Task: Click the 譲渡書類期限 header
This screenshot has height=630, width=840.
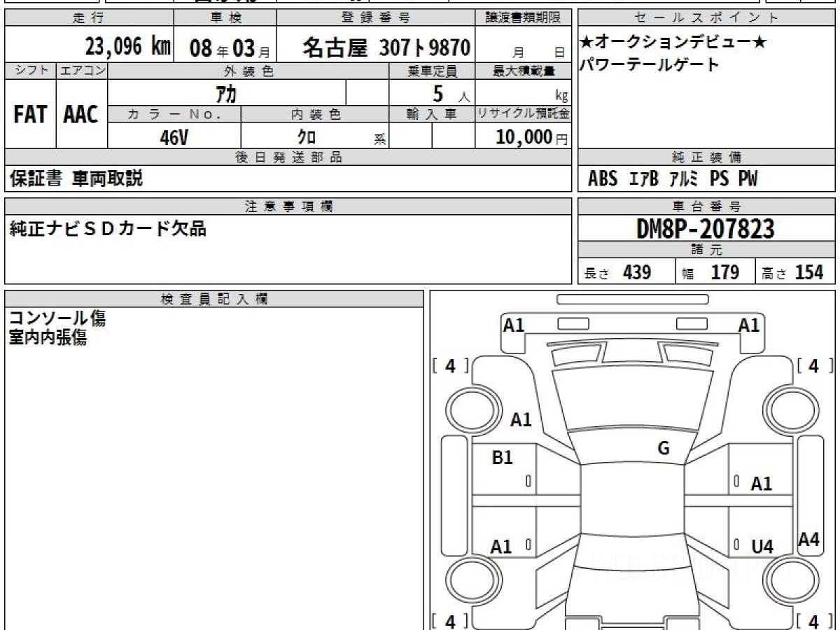Action: pyautogui.click(x=524, y=18)
